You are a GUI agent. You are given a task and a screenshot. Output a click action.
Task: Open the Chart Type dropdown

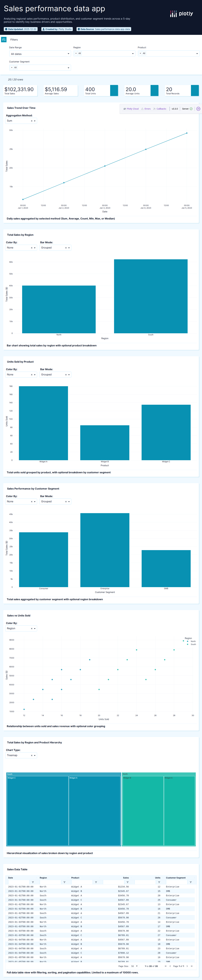point(21,755)
